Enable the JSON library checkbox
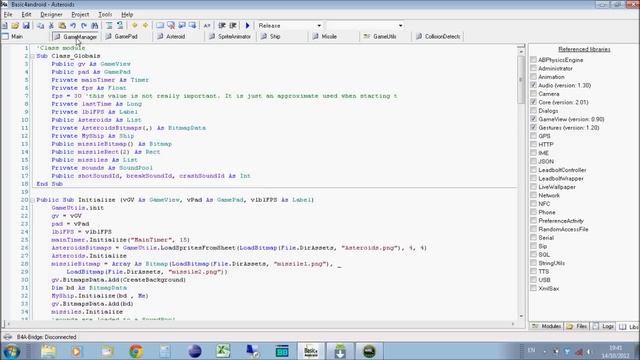 click(533, 161)
